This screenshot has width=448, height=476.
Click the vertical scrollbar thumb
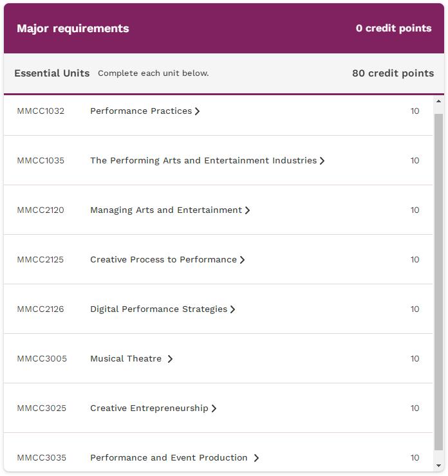[x=438, y=282]
